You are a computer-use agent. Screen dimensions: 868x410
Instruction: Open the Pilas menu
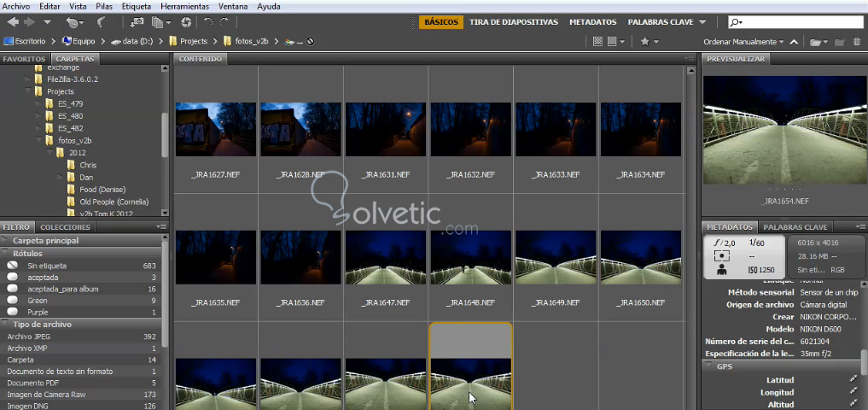[x=105, y=7]
